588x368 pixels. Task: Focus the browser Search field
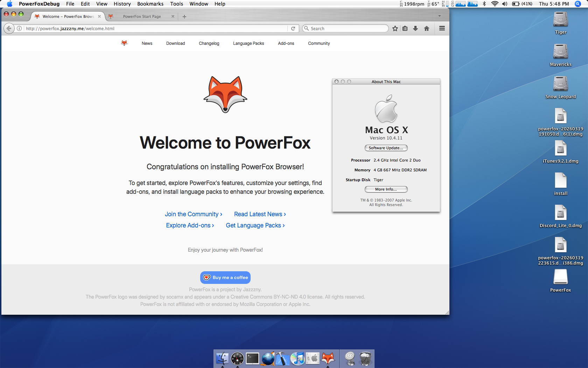click(x=346, y=28)
